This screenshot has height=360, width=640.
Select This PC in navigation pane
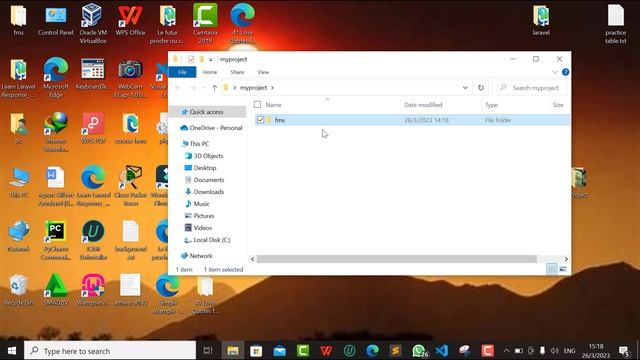click(x=199, y=144)
